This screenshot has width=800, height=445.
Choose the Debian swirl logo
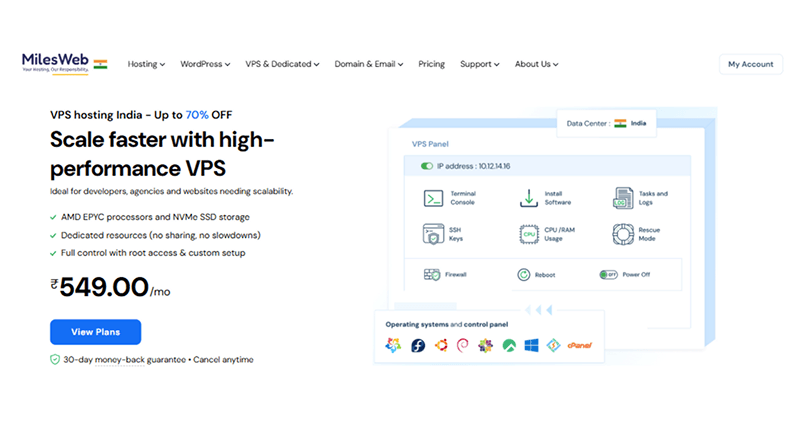pos(463,345)
